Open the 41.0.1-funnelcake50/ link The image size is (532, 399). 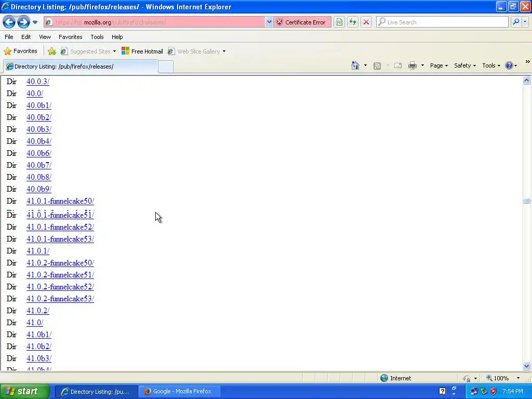coord(60,201)
